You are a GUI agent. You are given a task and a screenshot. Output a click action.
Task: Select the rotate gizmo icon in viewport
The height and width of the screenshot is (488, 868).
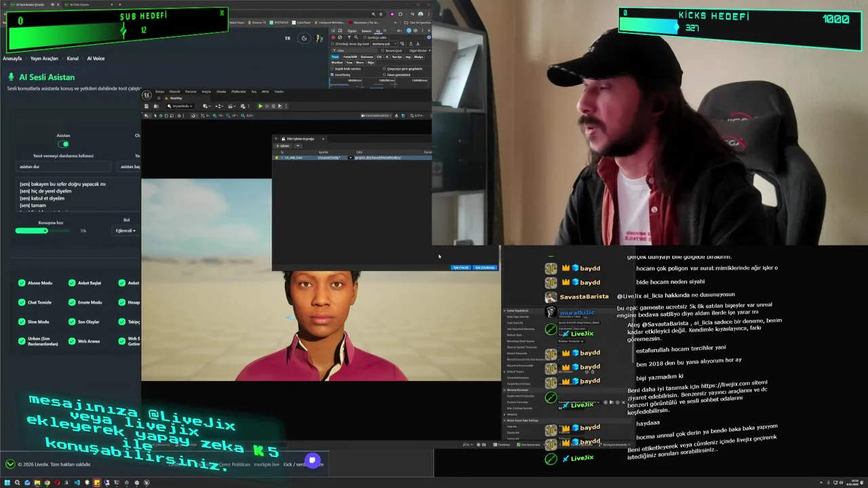tap(166, 116)
